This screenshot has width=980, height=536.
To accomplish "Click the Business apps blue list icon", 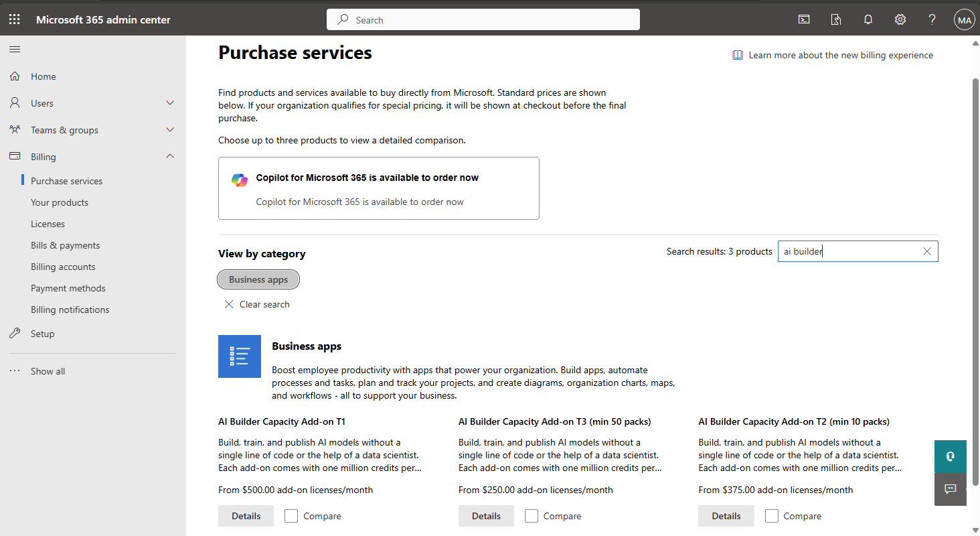I will point(240,356).
